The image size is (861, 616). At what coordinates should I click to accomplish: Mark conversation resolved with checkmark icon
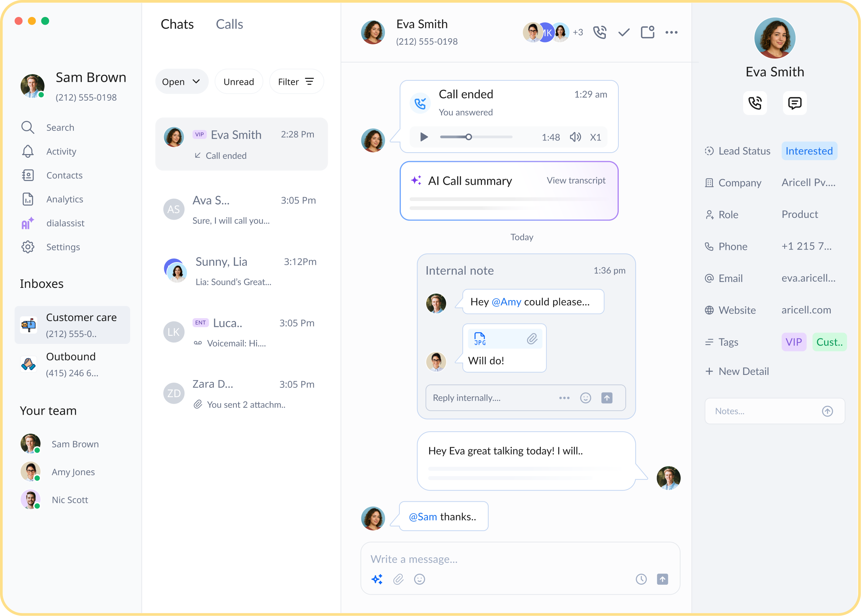(x=624, y=32)
